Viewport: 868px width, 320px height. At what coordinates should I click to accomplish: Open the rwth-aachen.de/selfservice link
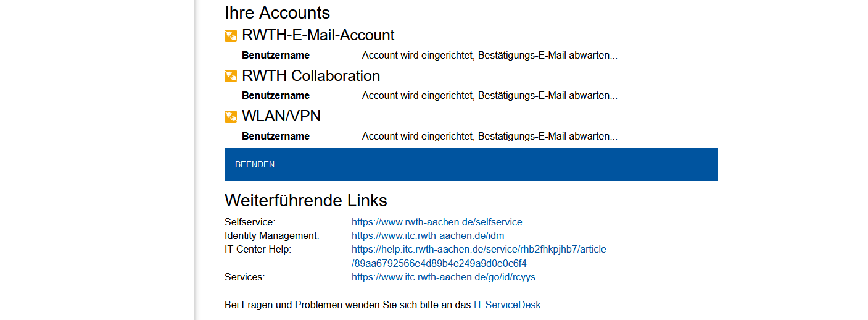tap(437, 222)
